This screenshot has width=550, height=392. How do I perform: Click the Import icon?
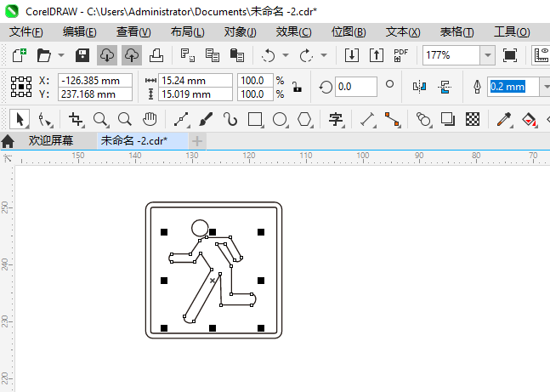(351, 55)
